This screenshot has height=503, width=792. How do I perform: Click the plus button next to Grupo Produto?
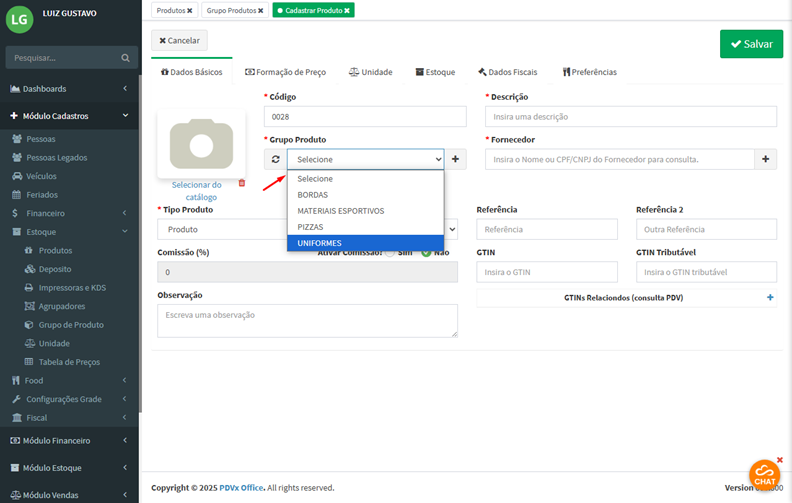click(455, 159)
